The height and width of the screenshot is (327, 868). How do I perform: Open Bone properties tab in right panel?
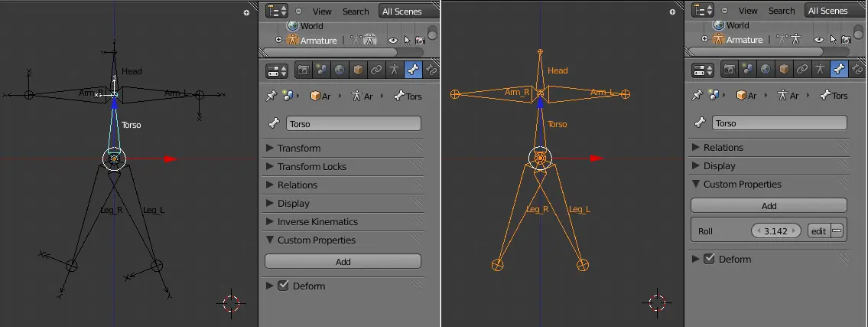coord(839,70)
